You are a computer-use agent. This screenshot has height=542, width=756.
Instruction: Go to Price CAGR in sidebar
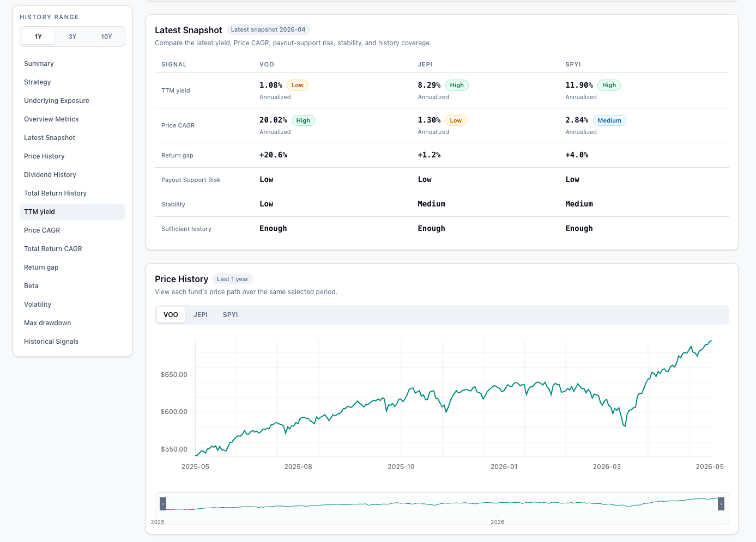tap(72, 230)
